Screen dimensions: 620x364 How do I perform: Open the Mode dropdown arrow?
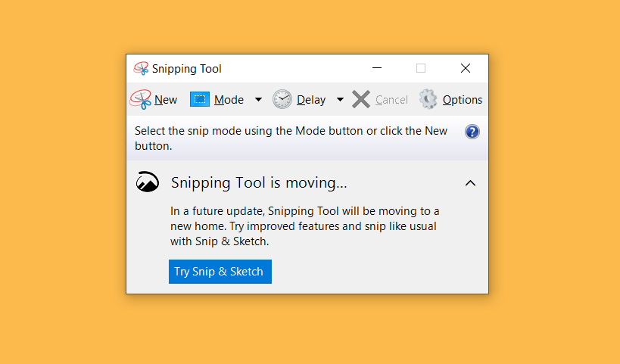[258, 100]
